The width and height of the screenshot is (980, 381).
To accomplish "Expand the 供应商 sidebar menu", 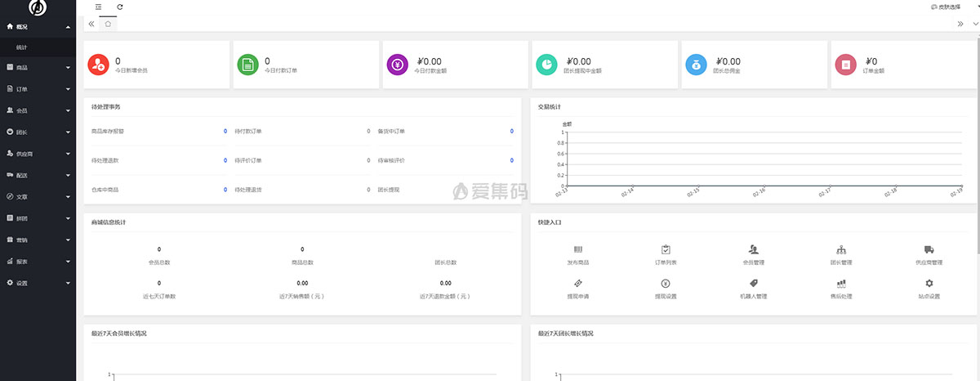I will 38,154.
